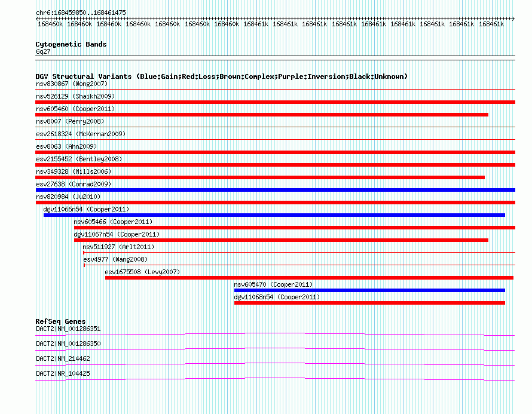
Task: Click the dgv11066n54 (Cooper2011) label
Action: click(86, 209)
